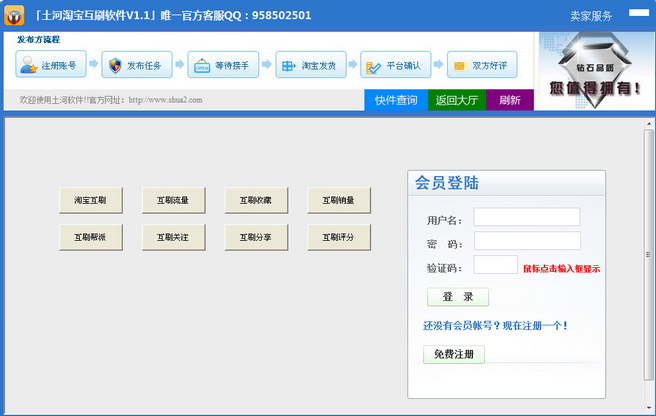The height and width of the screenshot is (416, 656).
Task: Click the 发布方流程 heading text
Action: 38,40
